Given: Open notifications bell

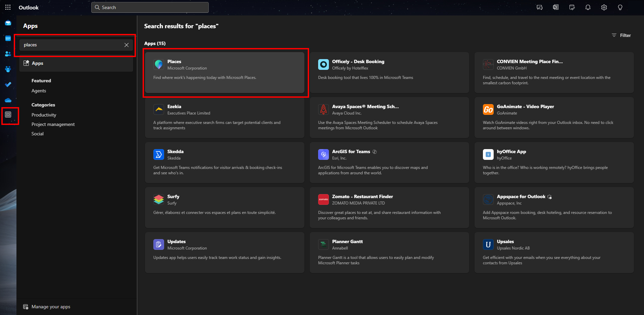Looking at the screenshot, I should point(588,7).
